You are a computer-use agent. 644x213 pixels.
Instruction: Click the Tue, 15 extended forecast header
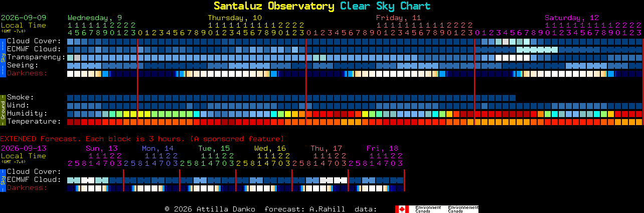click(214, 148)
